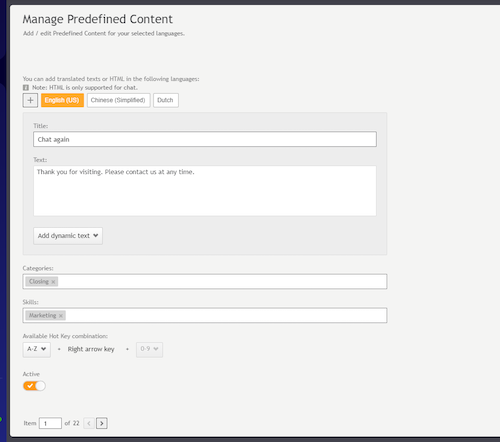Image resolution: width=500 pixels, height=442 pixels.
Task: Click the plus icon to add language
Action: (30, 100)
